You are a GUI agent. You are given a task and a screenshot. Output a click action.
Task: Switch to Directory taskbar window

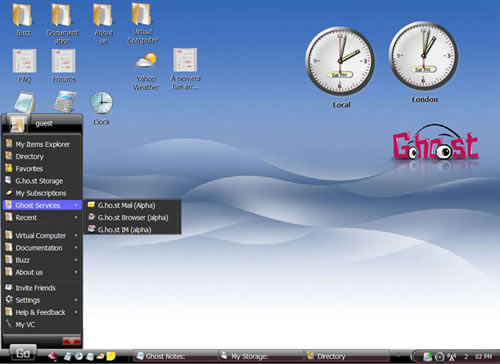point(347,356)
